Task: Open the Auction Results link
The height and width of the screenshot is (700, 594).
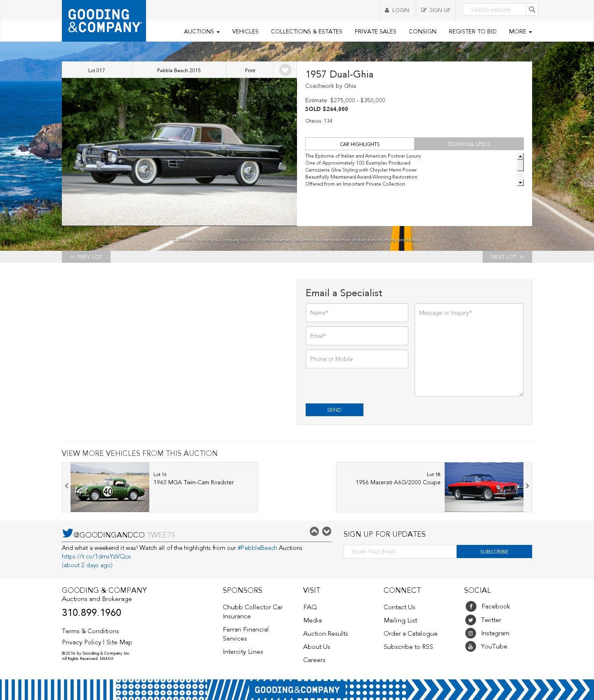Action: point(325,634)
